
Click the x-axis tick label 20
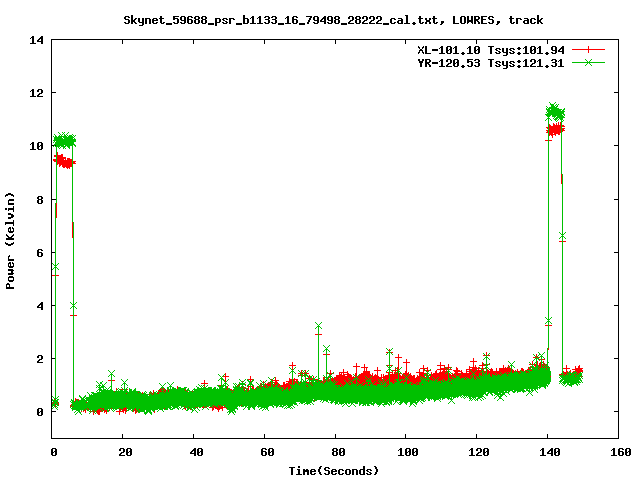[x=125, y=452]
